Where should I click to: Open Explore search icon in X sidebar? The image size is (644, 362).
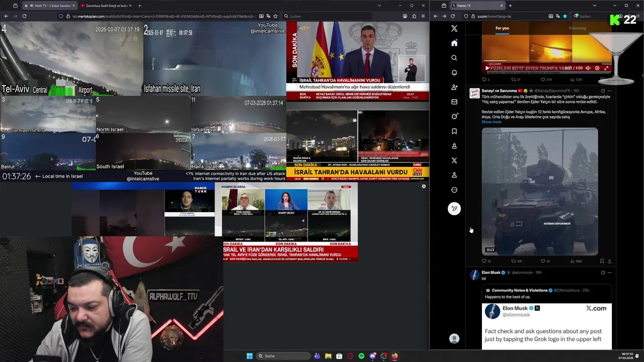coord(454,58)
